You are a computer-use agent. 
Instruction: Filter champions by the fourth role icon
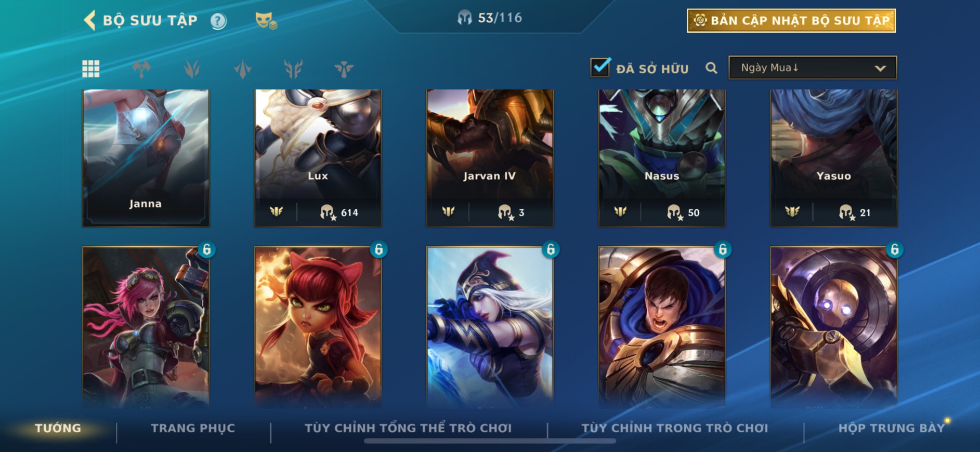[293, 69]
